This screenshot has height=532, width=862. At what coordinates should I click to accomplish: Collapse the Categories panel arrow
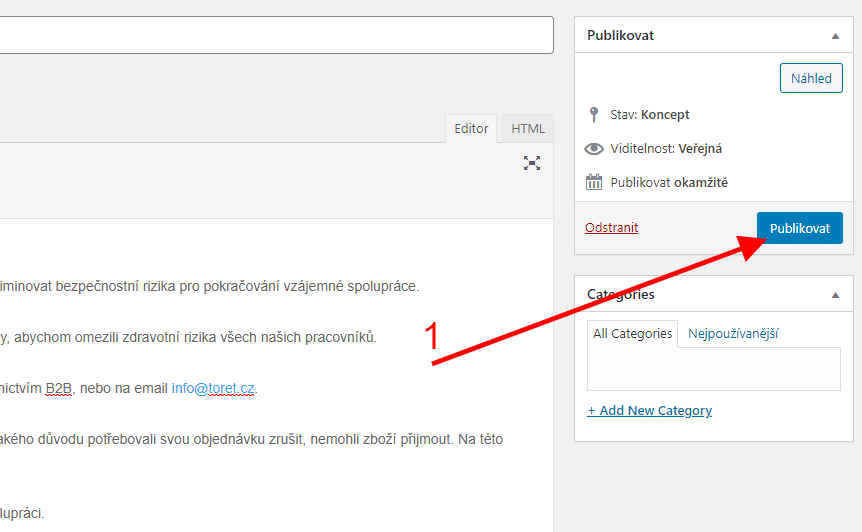[x=835, y=295]
